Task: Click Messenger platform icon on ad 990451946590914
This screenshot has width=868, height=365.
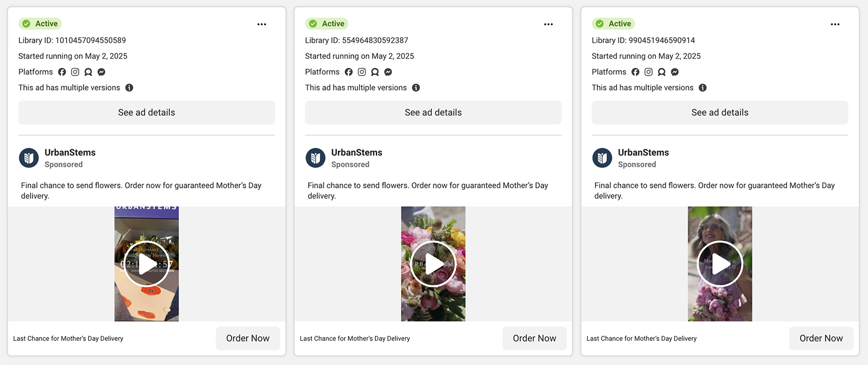Action: 675,72
